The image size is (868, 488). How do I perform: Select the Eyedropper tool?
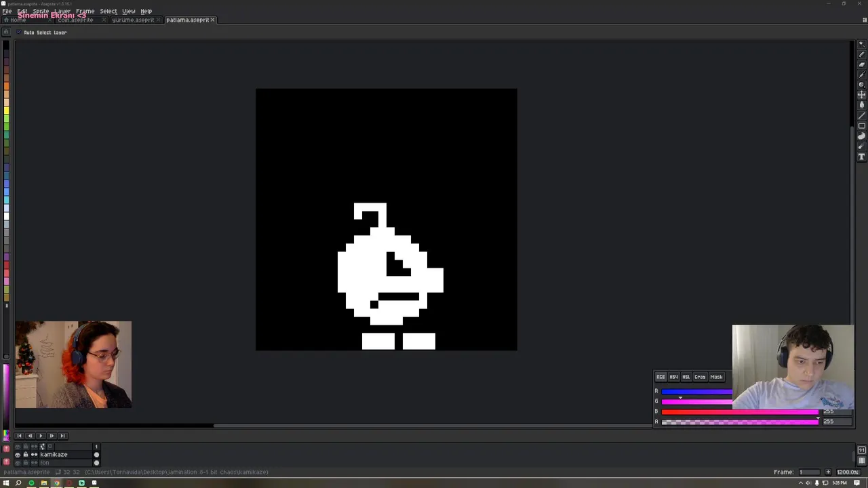(x=861, y=75)
